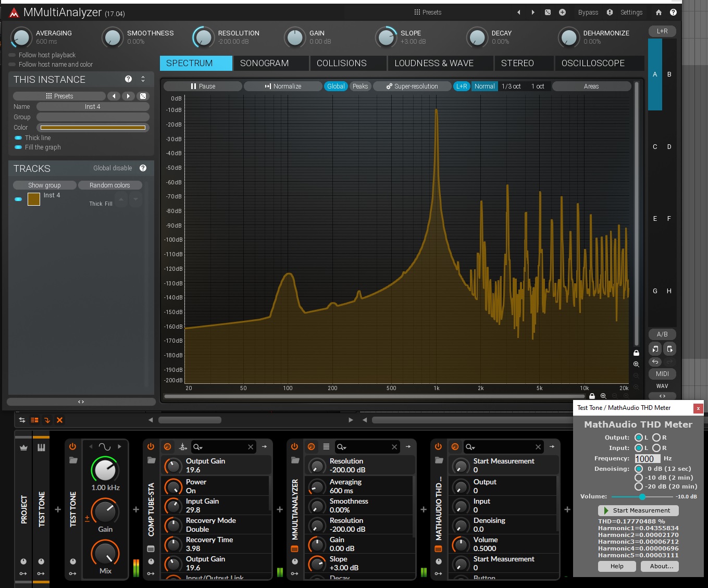This screenshot has width=708, height=588.
Task: Switch to the STEREO tab
Action: [x=524, y=63]
